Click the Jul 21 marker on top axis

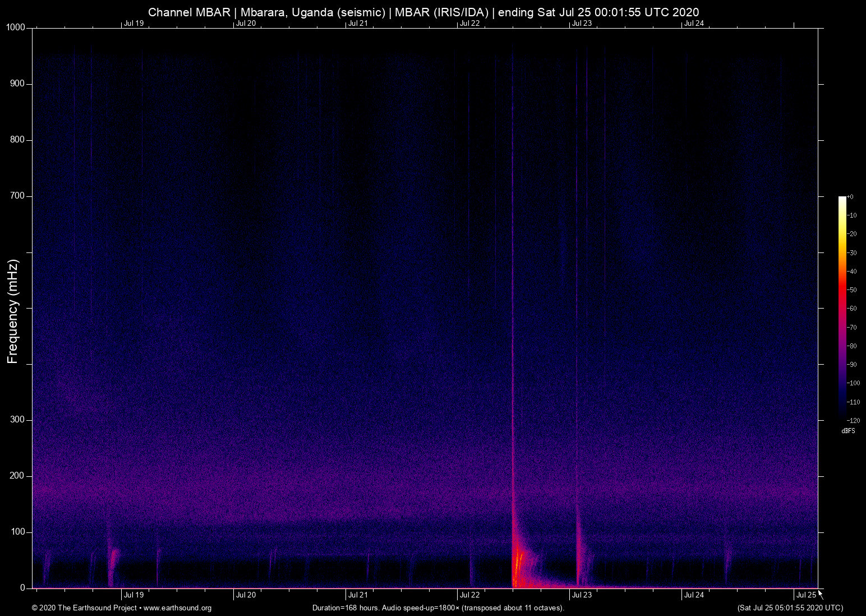click(x=358, y=23)
